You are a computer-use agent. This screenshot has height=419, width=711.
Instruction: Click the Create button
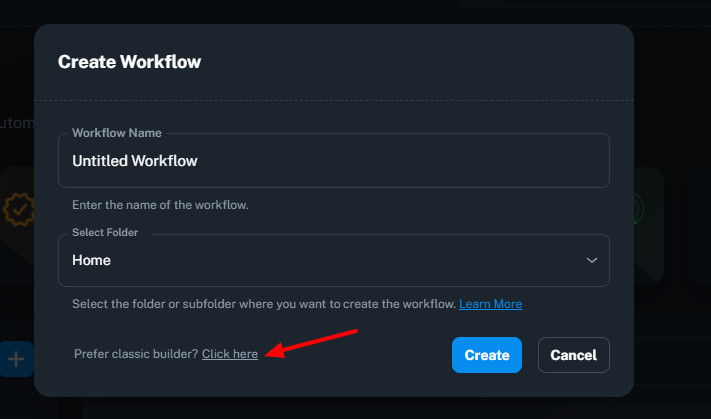(x=487, y=355)
